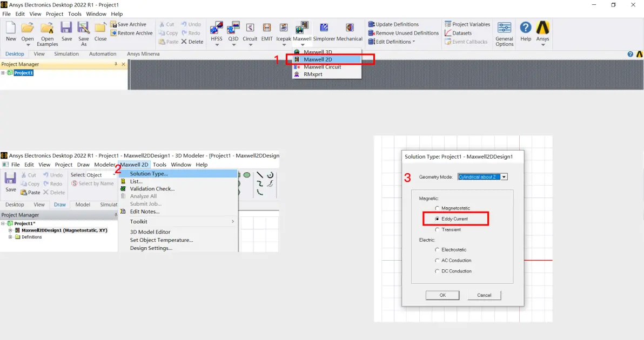Open the Toolkit submenu
Screen dimensions: 644x340
tap(179, 221)
